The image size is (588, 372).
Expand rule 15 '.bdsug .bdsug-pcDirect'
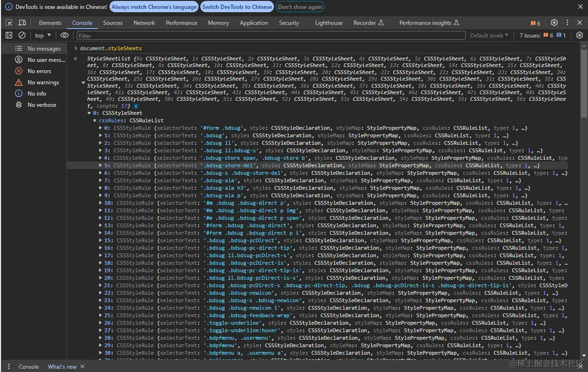tap(101, 240)
